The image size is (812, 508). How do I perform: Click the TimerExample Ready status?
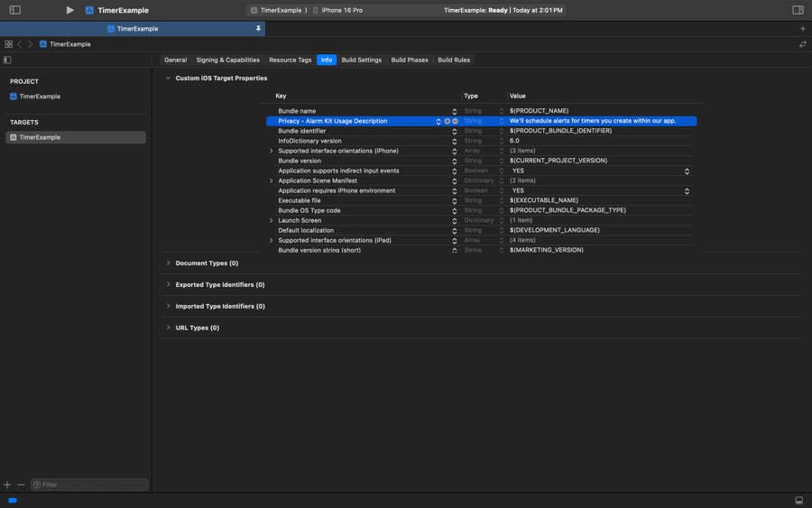(503, 10)
